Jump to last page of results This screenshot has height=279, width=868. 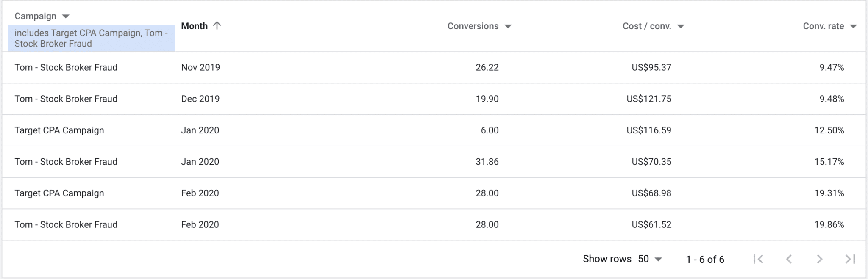click(850, 259)
